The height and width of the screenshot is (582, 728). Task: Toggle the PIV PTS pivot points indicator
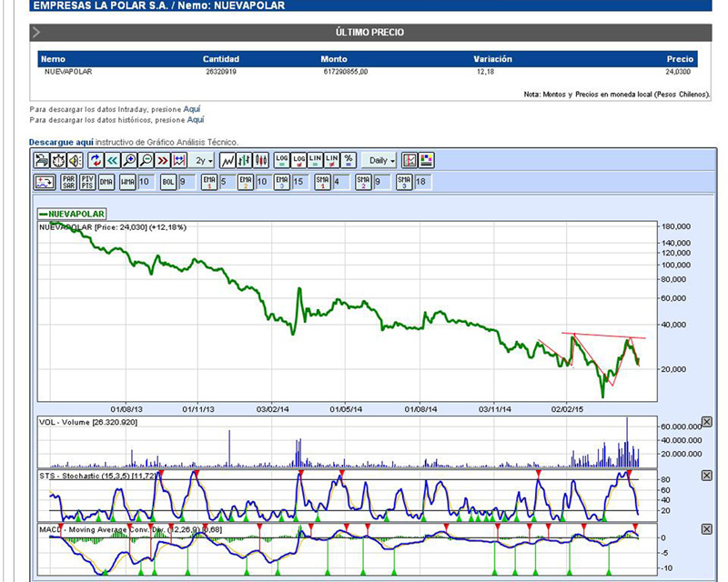click(x=87, y=182)
